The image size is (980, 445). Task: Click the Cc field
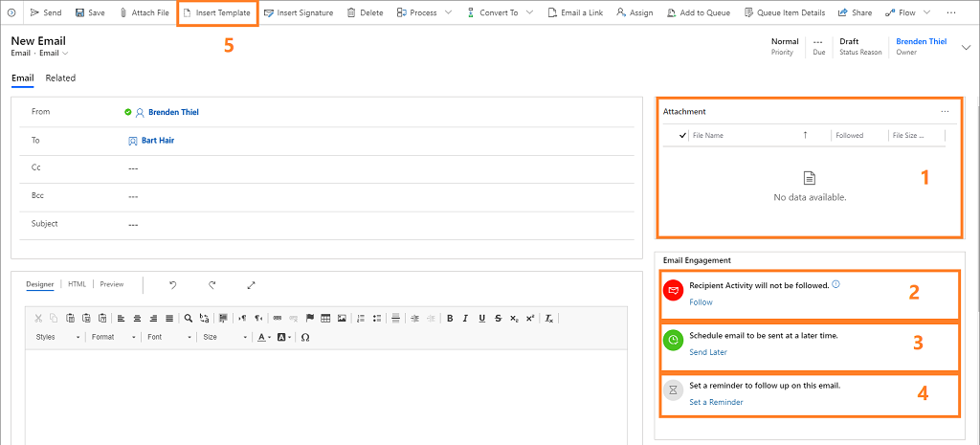(327, 168)
